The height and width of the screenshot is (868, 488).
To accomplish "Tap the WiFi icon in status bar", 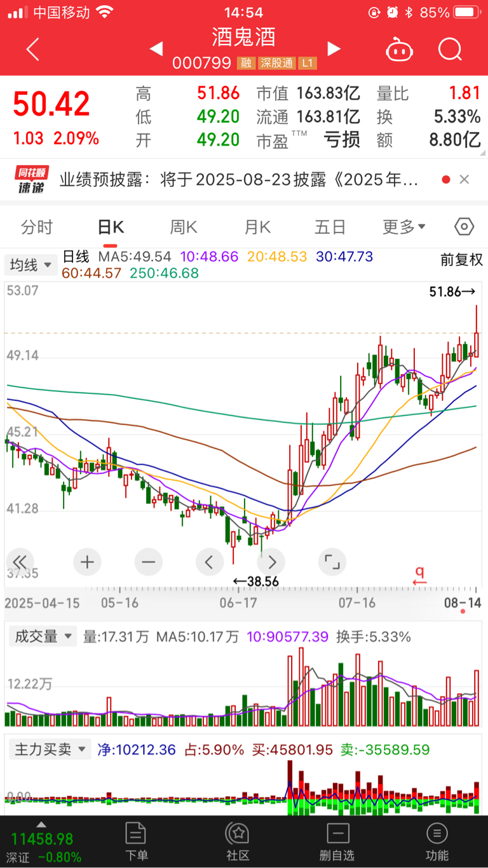I will pos(104,12).
